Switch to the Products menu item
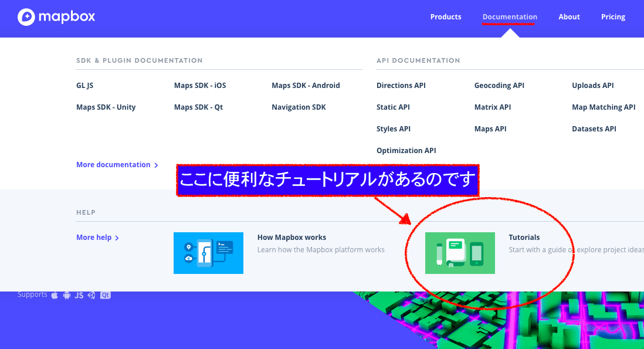 (x=446, y=16)
